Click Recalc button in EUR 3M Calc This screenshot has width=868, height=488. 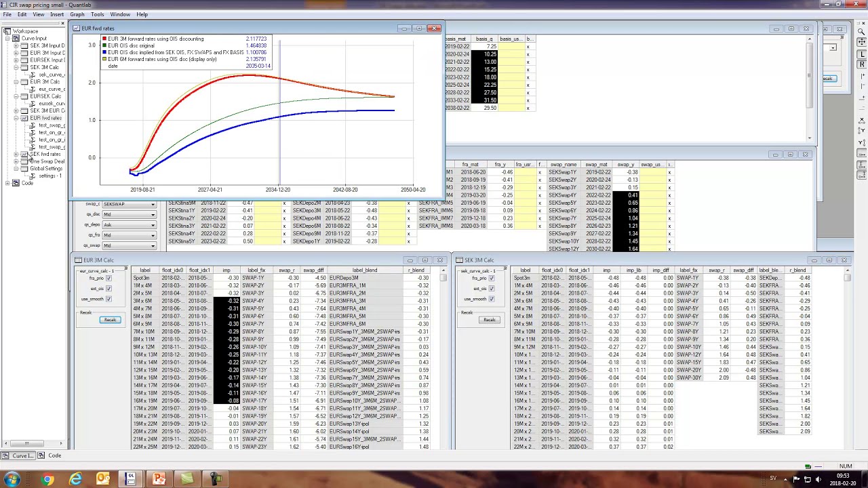point(110,320)
